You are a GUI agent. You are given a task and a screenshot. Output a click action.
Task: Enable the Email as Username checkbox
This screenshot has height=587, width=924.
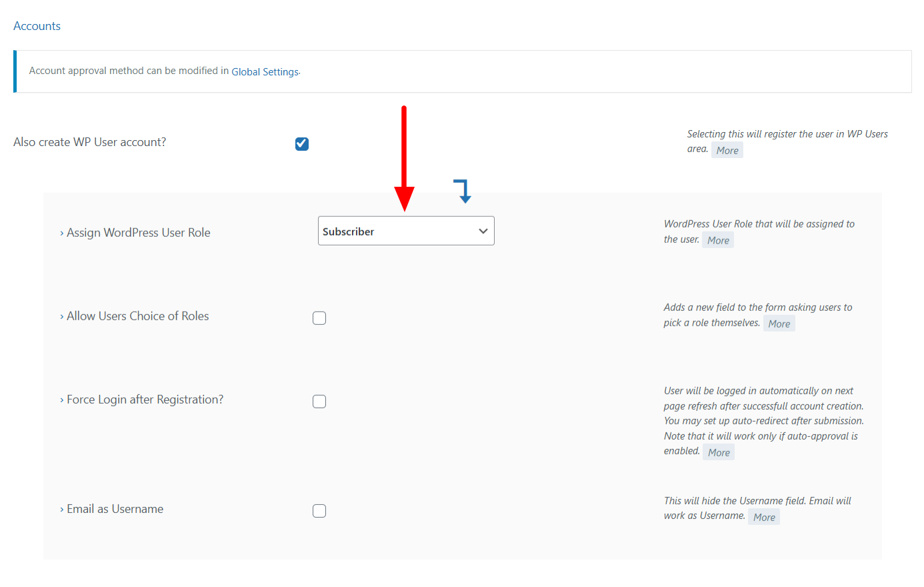click(319, 511)
